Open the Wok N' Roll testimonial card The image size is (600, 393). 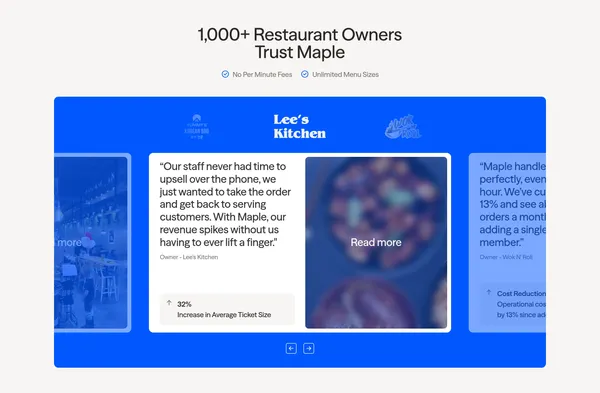pos(507,243)
